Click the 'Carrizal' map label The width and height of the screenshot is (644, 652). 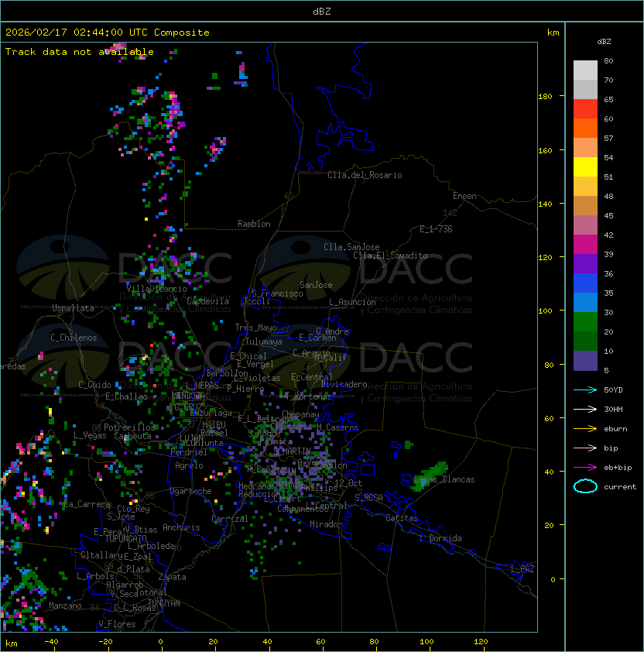coord(230,519)
